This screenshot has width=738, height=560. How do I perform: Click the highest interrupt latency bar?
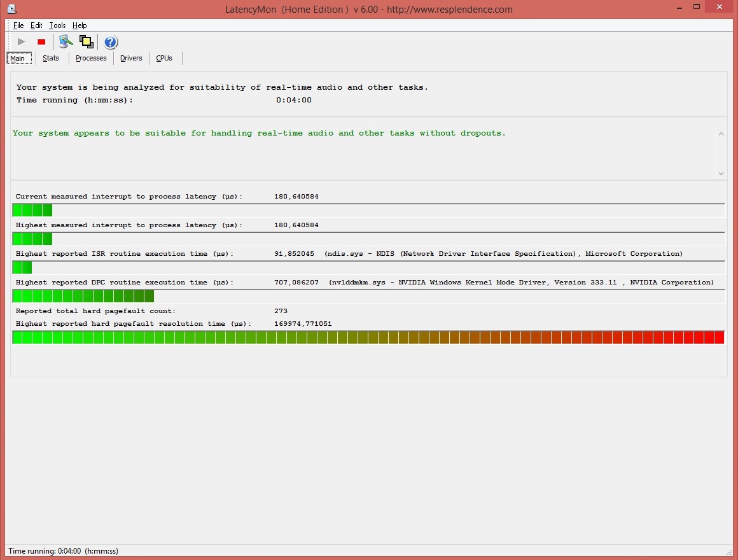[368, 239]
